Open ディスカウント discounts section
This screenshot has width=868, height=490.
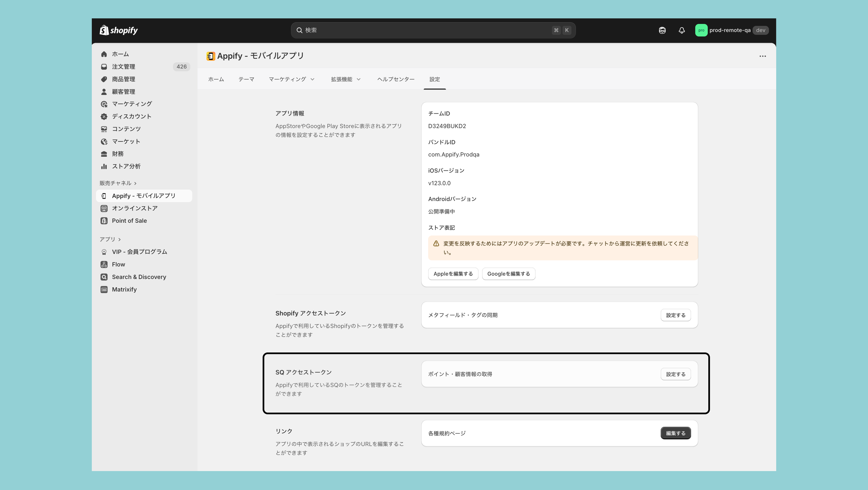[x=131, y=116]
